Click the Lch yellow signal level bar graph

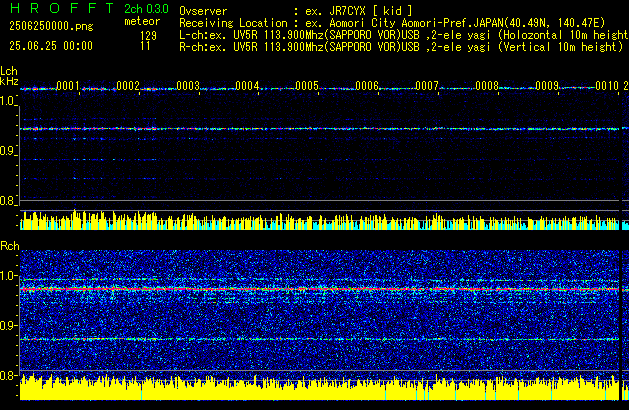320,220
